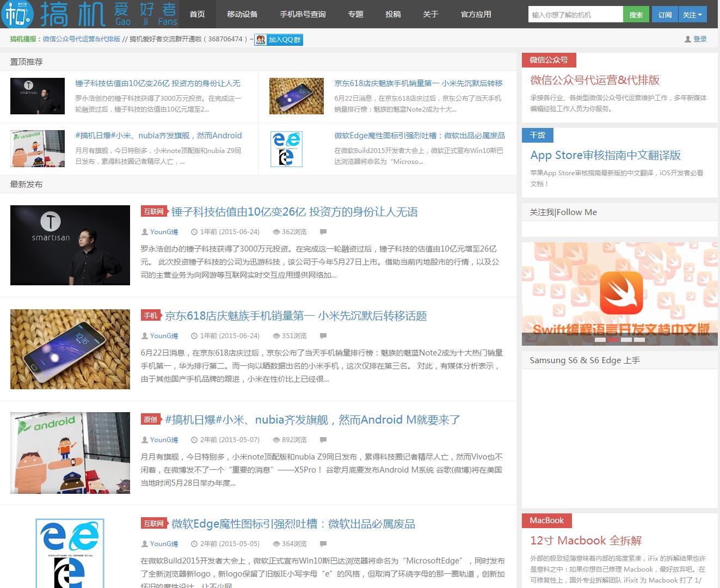This screenshot has width=720, height=588.
Task: Click author YounG殇 on 锤子科技估值 article
Action: click(x=164, y=232)
